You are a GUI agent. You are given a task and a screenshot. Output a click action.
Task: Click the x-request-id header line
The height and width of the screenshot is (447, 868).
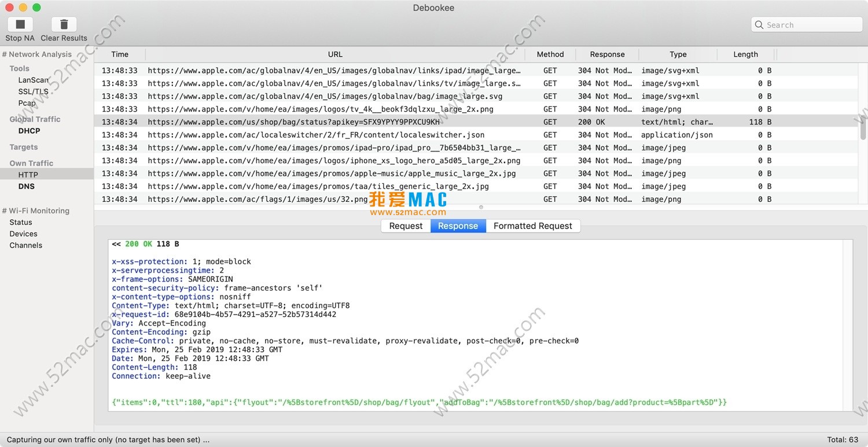click(x=224, y=315)
